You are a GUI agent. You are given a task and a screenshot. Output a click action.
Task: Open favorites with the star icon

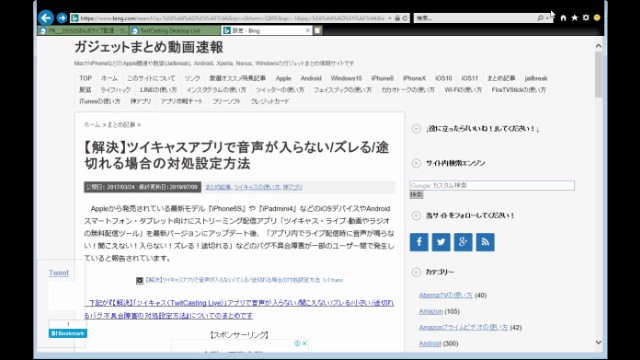[x=575, y=18]
